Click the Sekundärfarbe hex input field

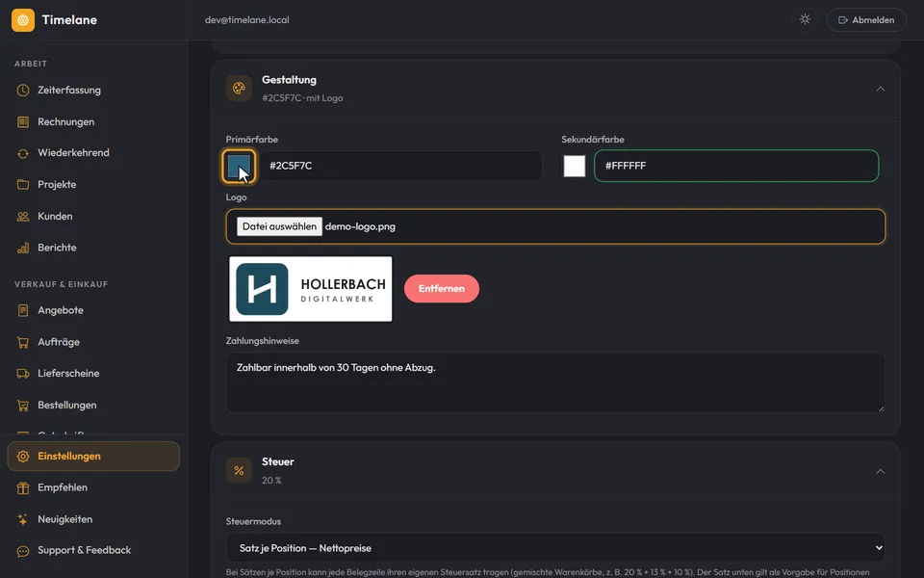point(736,166)
